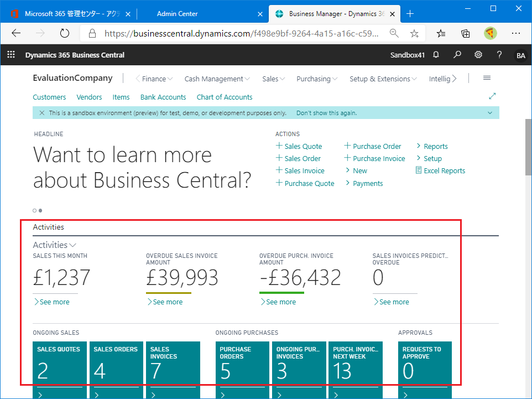Click the browser zoom magnifier icon in the address bar
This screenshot has width=532, height=399.
coord(394,33)
